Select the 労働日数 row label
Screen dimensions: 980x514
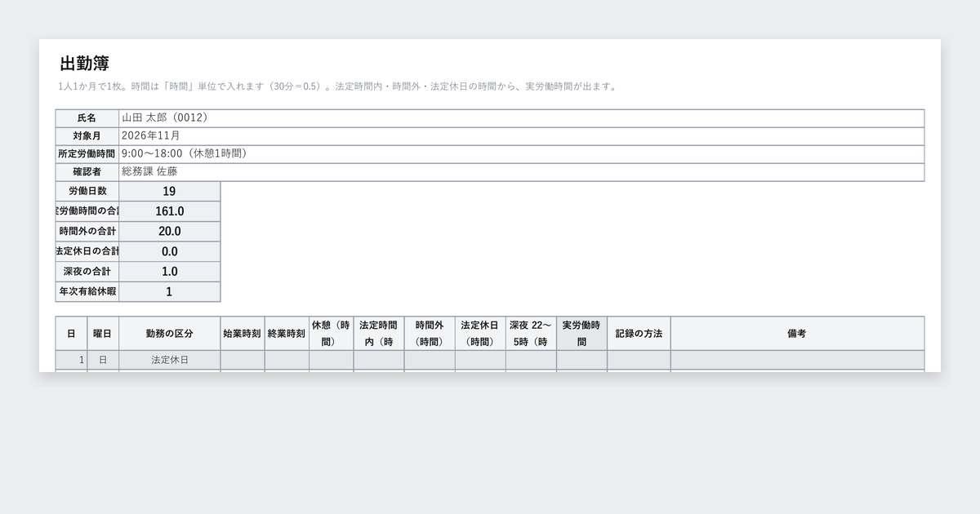(87, 192)
